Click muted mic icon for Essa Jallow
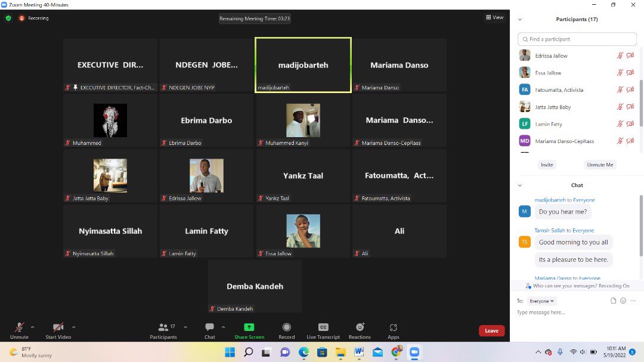 (x=620, y=73)
